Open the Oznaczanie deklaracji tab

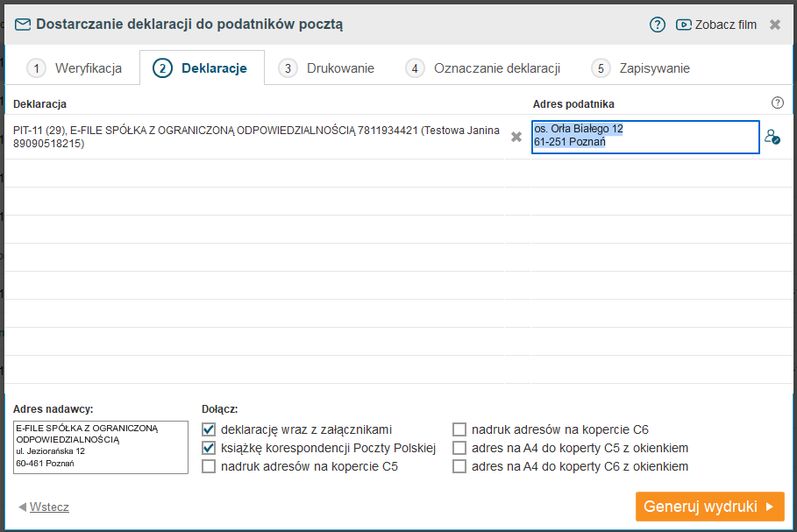[x=483, y=68]
